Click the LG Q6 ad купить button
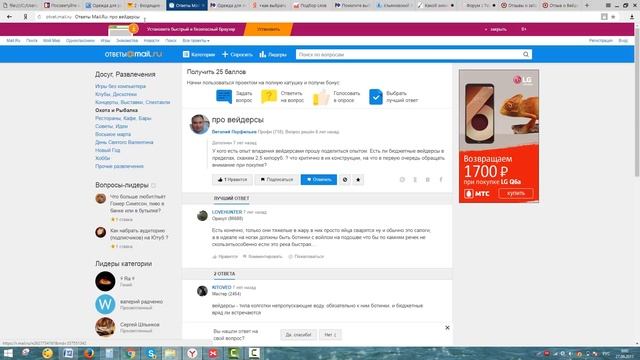The height and width of the screenshot is (360, 640). point(516,193)
